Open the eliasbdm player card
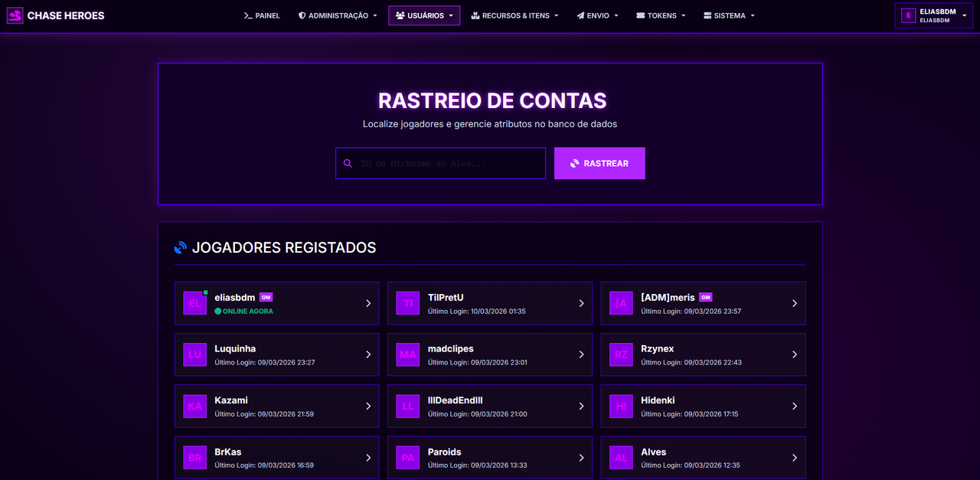 click(276, 303)
